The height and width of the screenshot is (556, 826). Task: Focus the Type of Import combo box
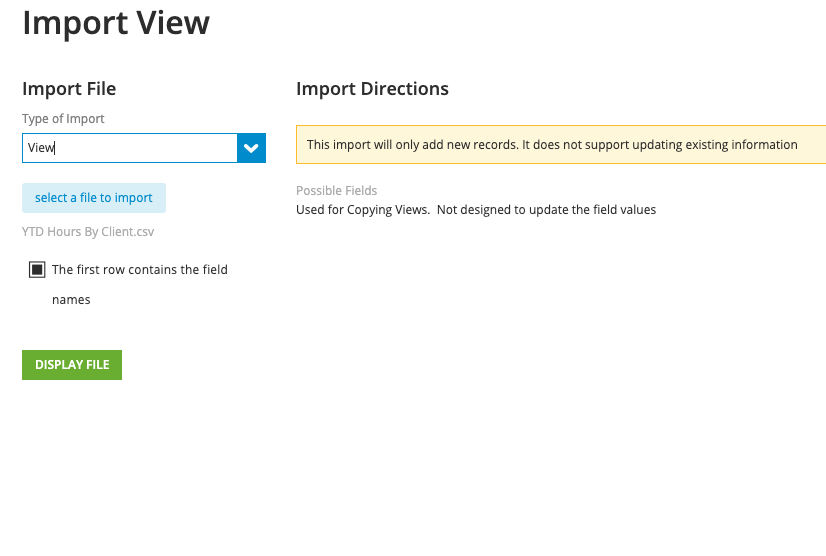[130, 148]
